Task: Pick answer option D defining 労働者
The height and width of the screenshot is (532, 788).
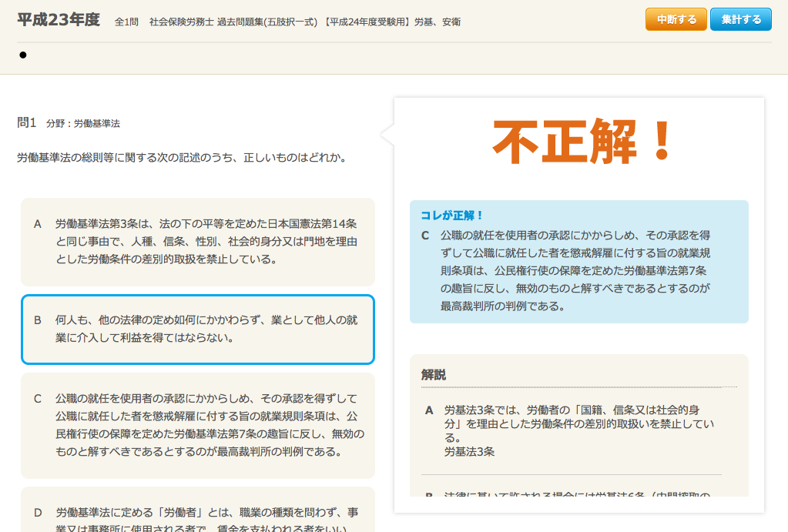Action: pos(197,517)
